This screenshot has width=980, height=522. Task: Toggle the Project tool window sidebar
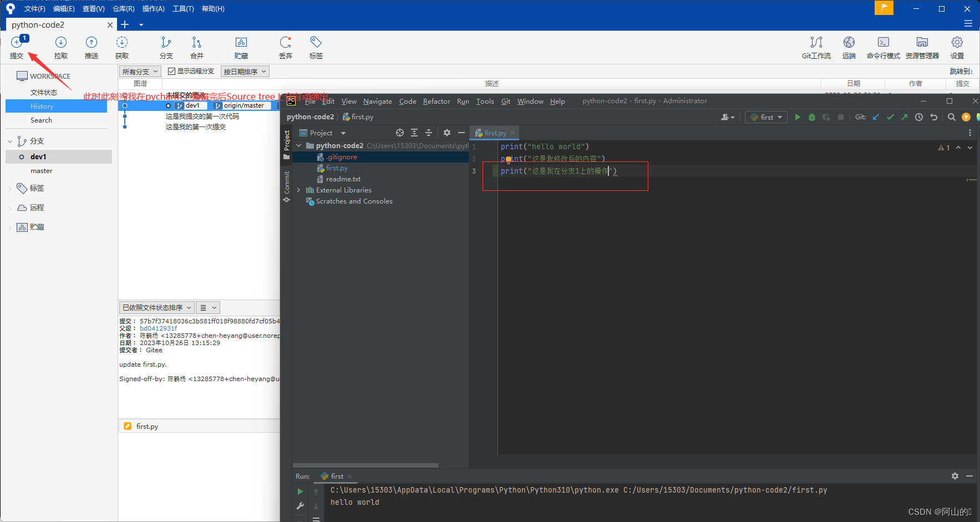click(x=286, y=140)
